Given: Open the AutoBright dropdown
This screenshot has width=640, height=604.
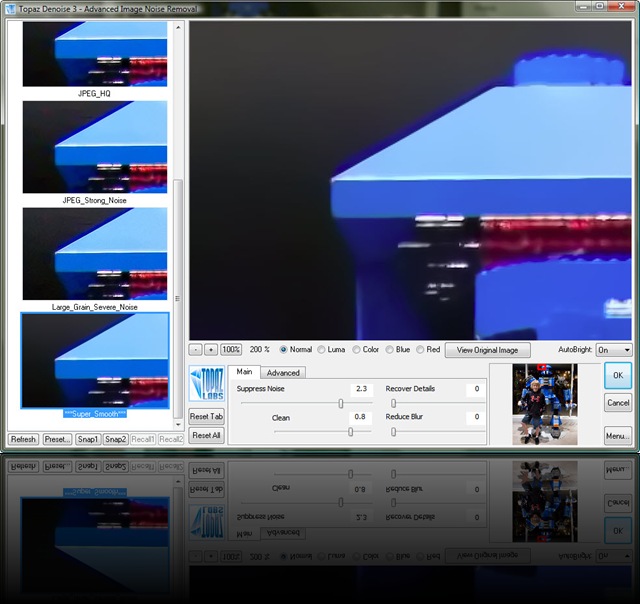Looking at the screenshot, I should (x=614, y=350).
